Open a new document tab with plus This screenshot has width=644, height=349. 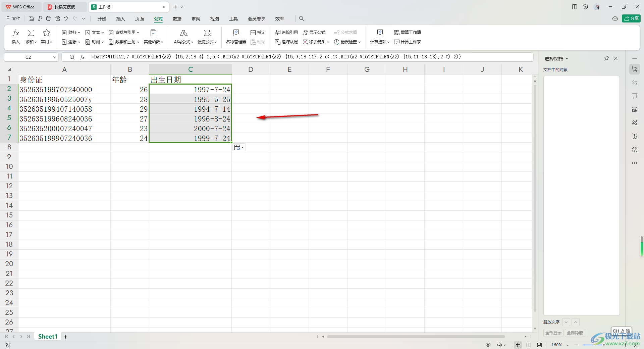point(175,7)
